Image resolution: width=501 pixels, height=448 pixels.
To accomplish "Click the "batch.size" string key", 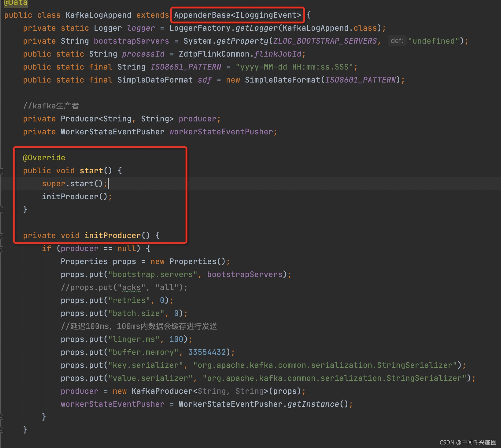I will (136, 313).
